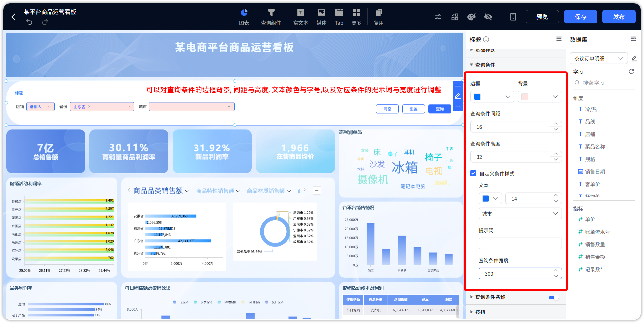The width and height of the screenshot is (644, 323).
Task: Select the 商品品类销售额 tab
Action: click(x=158, y=191)
